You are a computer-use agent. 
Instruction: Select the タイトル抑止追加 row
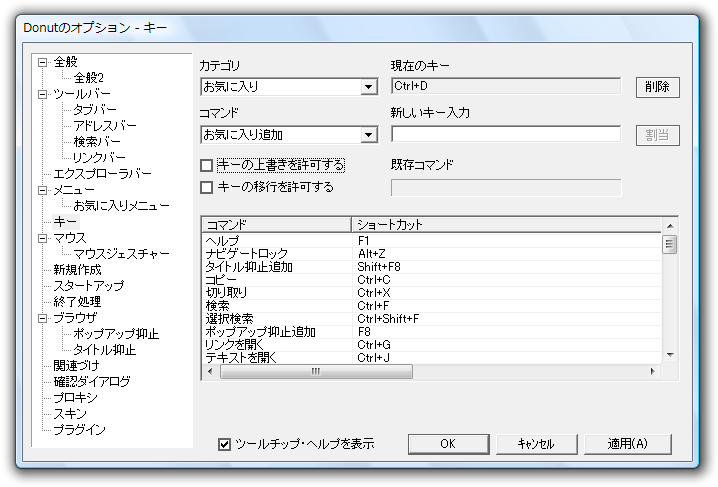click(432, 267)
